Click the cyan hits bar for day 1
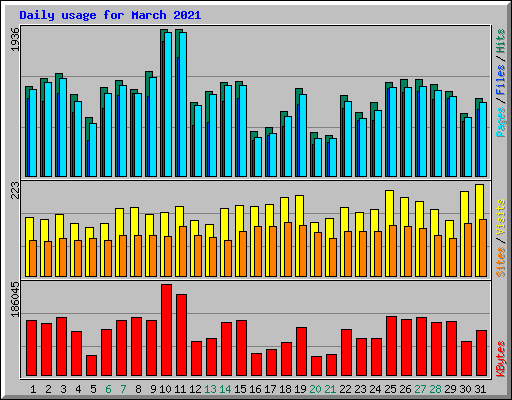This screenshot has width=512, height=400. click(33, 133)
